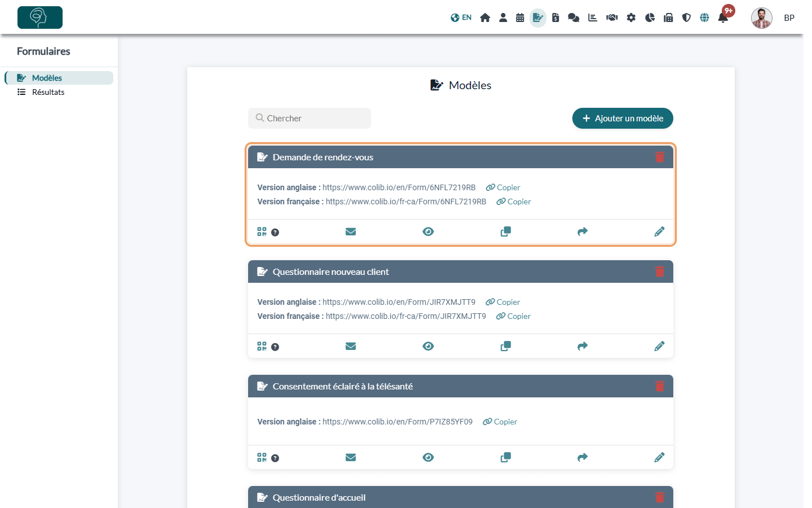Edit the Consentement éclairé à la télésanté form
Image resolution: width=812 pixels, height=508 pixels.
click(659, 457)
